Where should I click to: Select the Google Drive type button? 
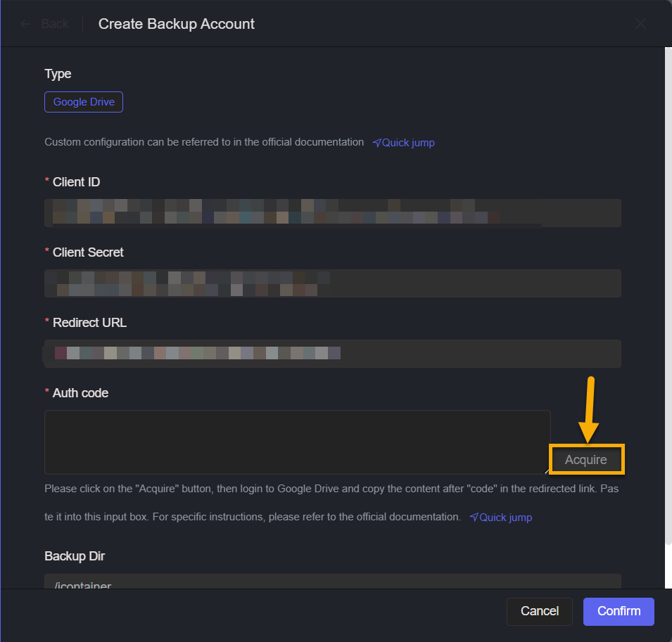click(84, 102)
